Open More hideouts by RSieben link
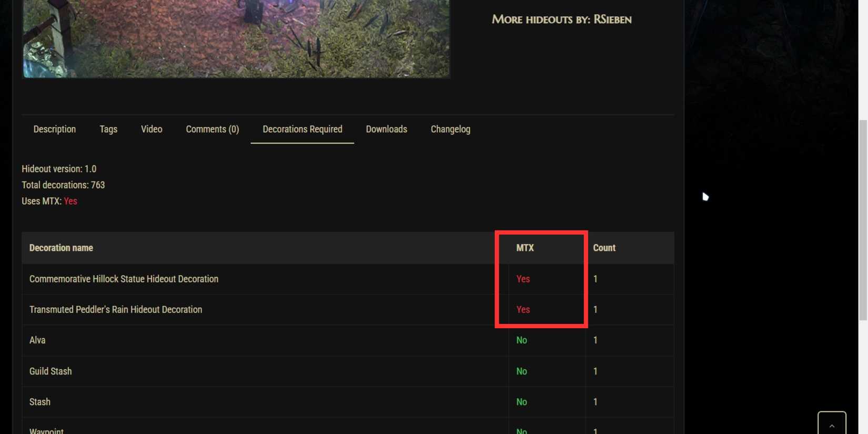 tap(561, 19)
